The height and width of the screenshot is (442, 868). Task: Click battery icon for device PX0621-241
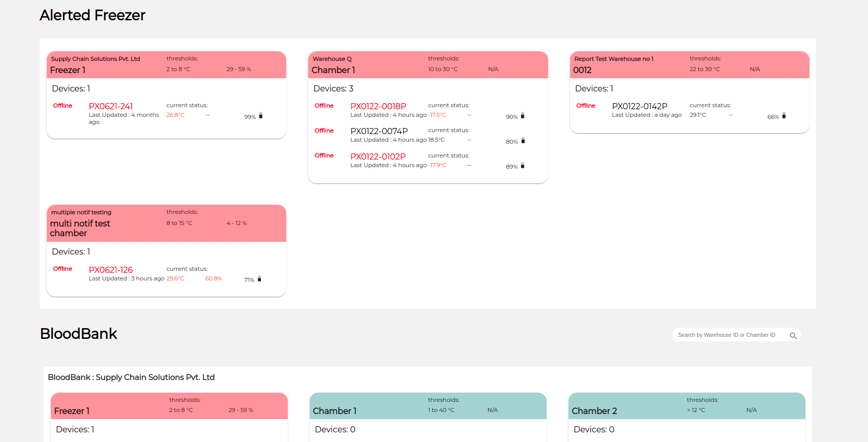[261, 116]
